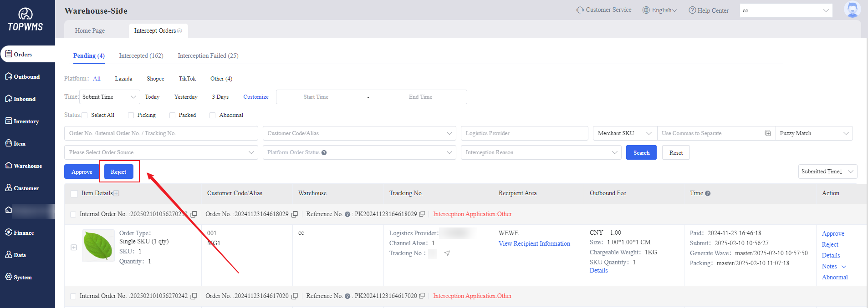Click the user avatar icon
Screen dimensions: 868x308
852,10
